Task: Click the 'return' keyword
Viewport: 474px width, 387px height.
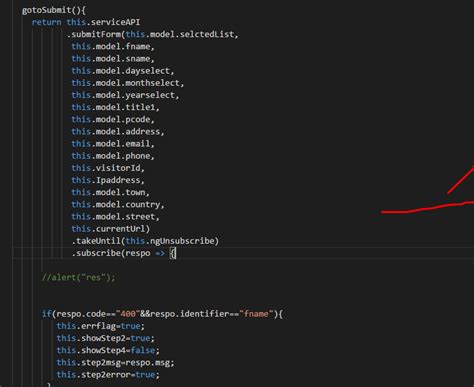Action: pos(47,22)
